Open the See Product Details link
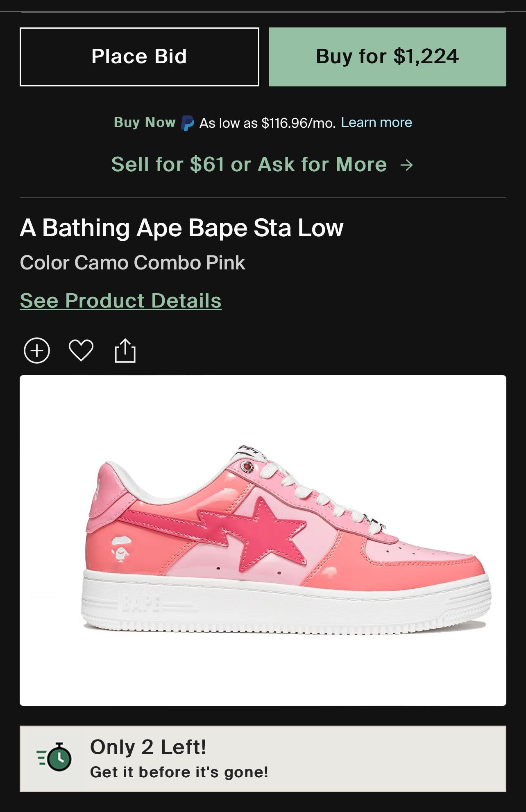This screenshot has width=526, height=812. coord(121,301)
